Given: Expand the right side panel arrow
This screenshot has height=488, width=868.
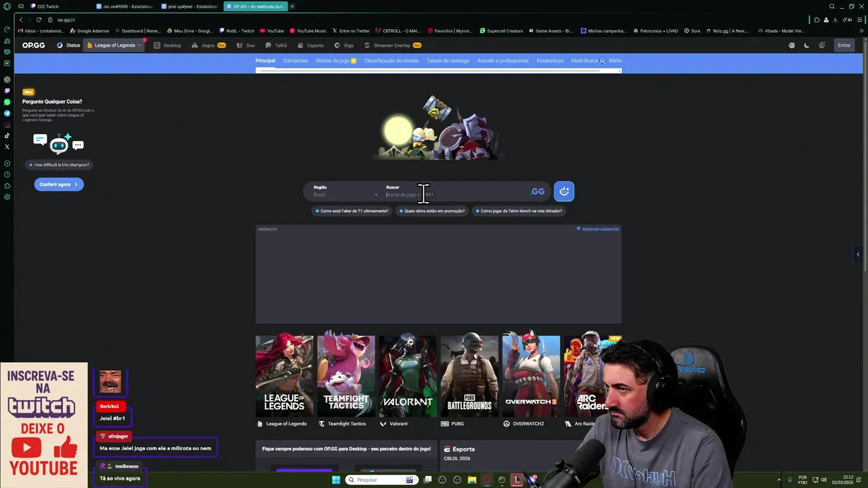Looking at the screenshot, I should [x=858, y=255].
